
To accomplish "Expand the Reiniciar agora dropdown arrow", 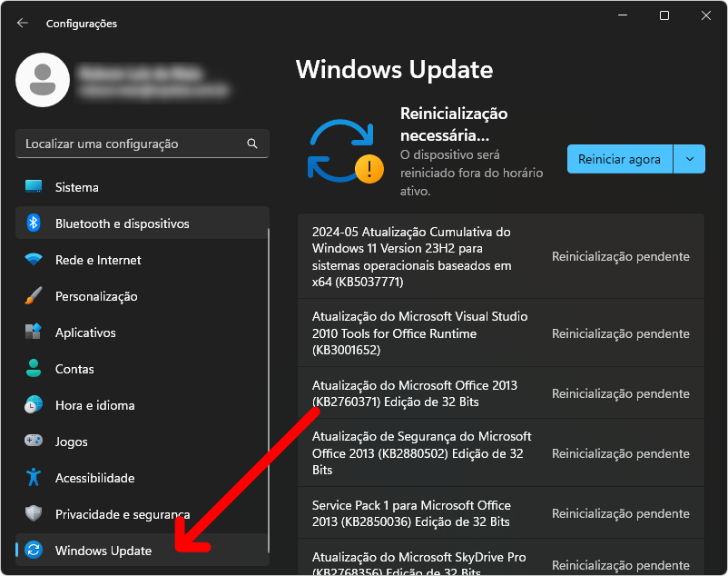I will (x=689, y=159).
